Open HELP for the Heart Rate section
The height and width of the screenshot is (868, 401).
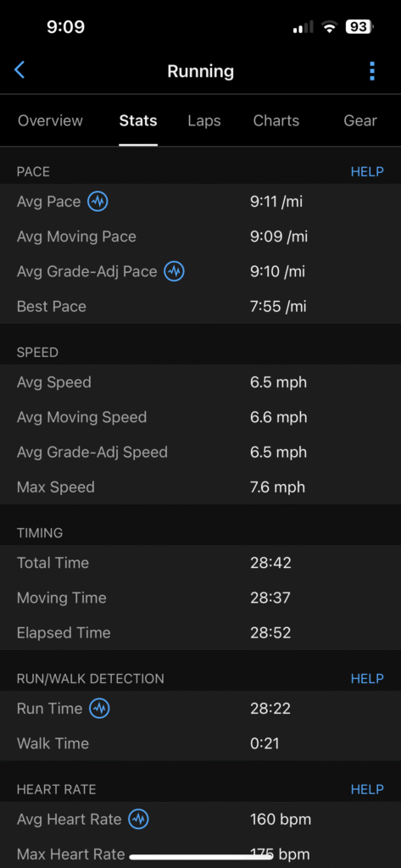366,789
